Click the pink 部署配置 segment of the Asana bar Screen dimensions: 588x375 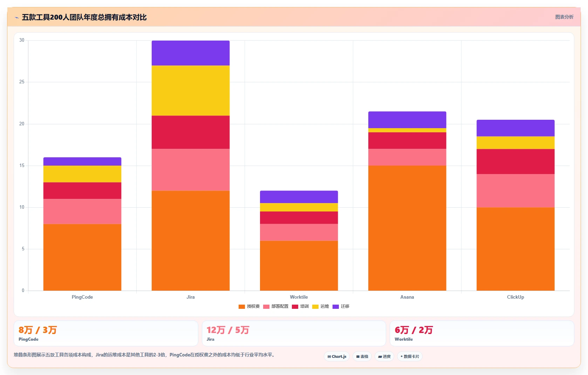[407, 157]
